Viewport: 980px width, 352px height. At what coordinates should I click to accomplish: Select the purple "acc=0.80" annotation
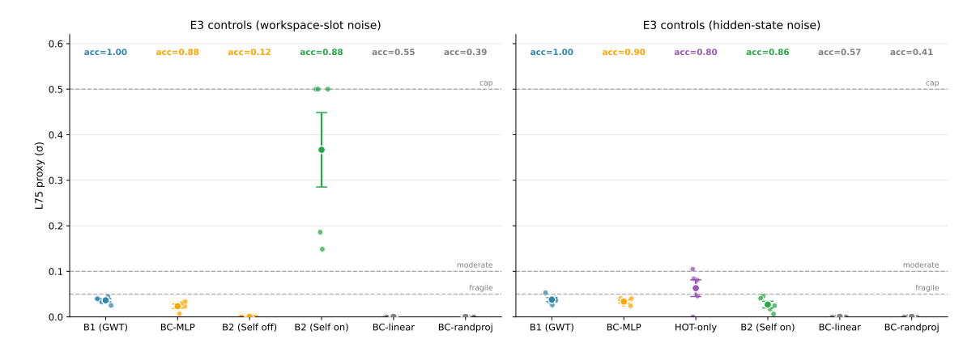(696, 53)
